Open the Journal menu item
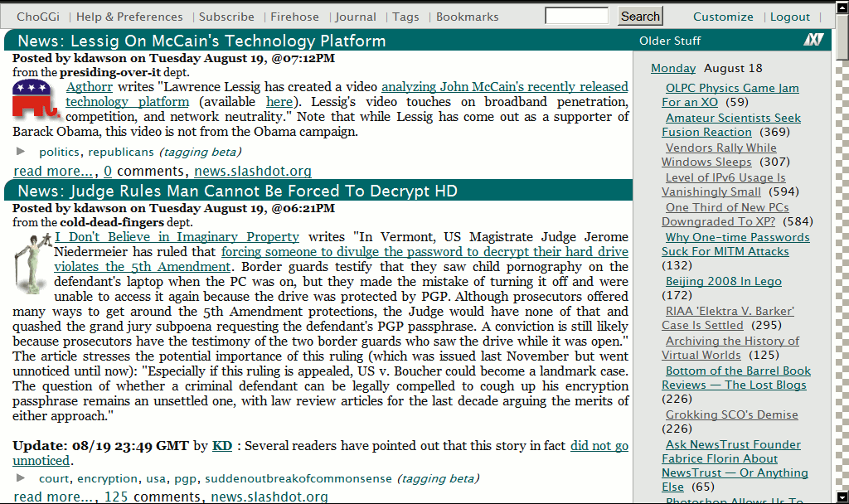The width and height of the screenshot is (849, 504). pos(355,17)
